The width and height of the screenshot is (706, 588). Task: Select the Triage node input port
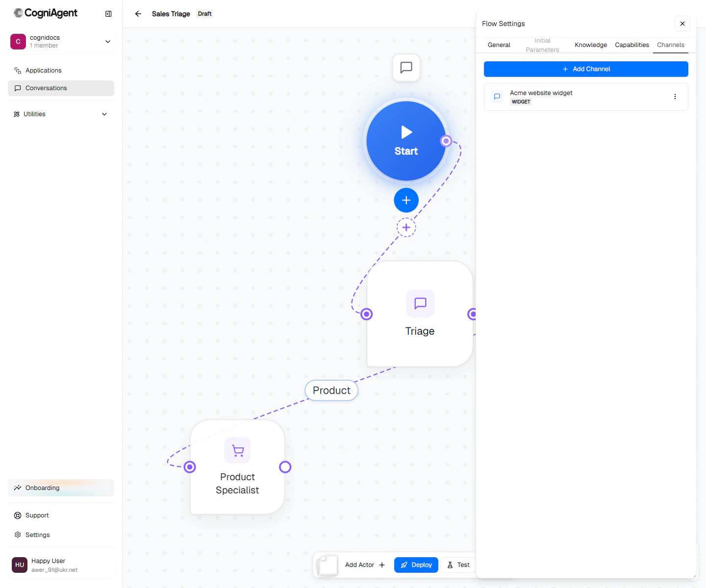[367, 314]
